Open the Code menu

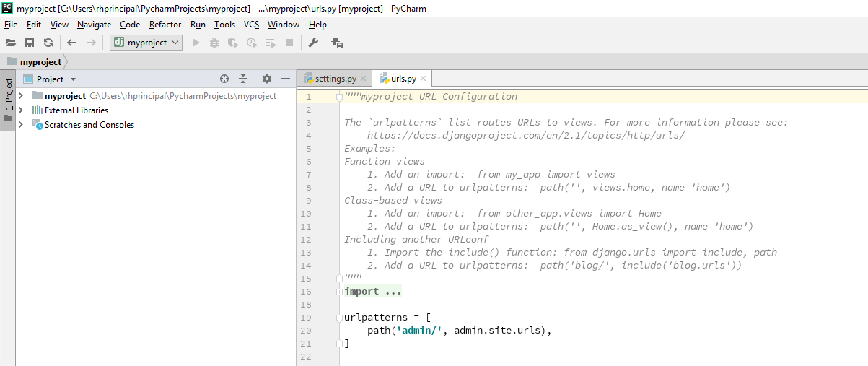point(130,25)
